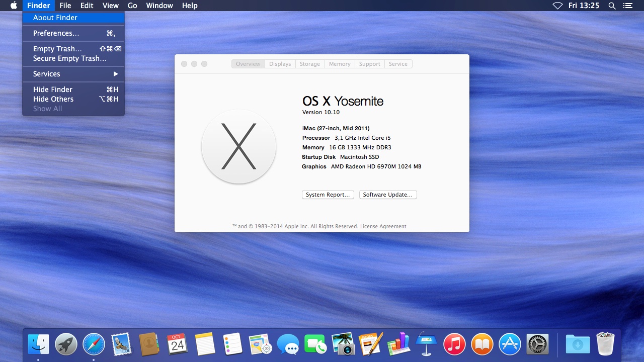The height and width of the screenshot is (362, 644).
Task: Open App Store icon in Dock
Action: pyautogui.click(x=510, y=344)
